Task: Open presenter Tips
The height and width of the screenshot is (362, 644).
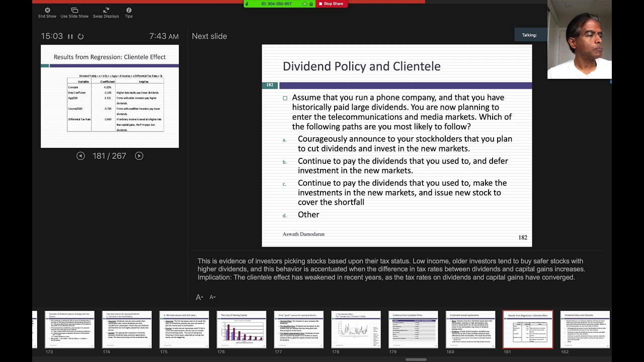Action: click(129, 13)
